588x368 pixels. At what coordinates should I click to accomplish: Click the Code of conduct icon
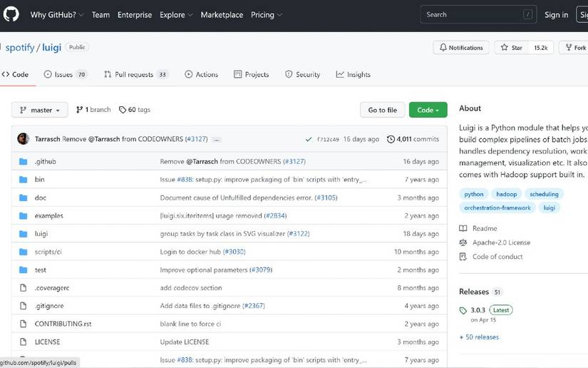[463, 257]
